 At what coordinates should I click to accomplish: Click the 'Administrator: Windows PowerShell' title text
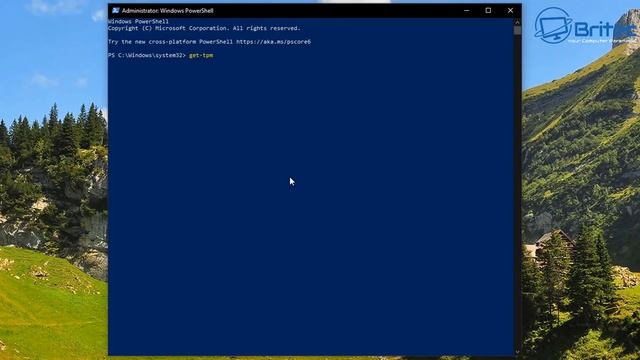(x=167, y=11)
